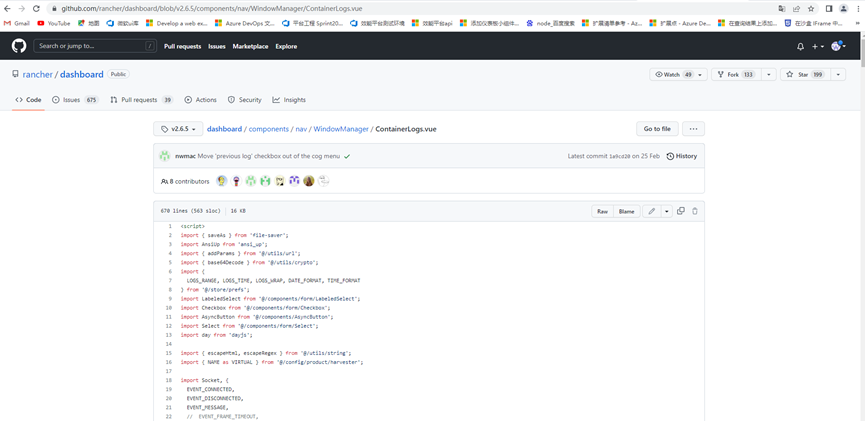Open the v2.6.5 tag selector
The width and height of the screenshot is (865, 421).
click(x=178, y=129)
